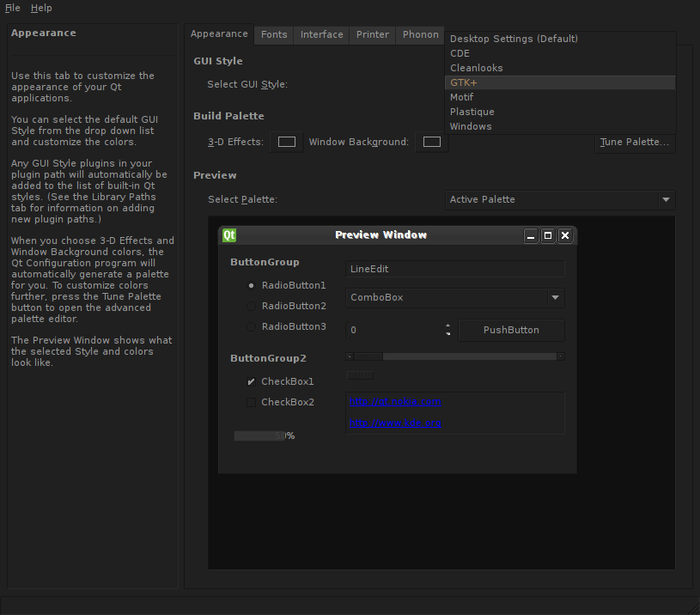Open the Phonon tab
The height and width of the screenshot is (615, 700).
pyautogui.click(x=421, y=35)
